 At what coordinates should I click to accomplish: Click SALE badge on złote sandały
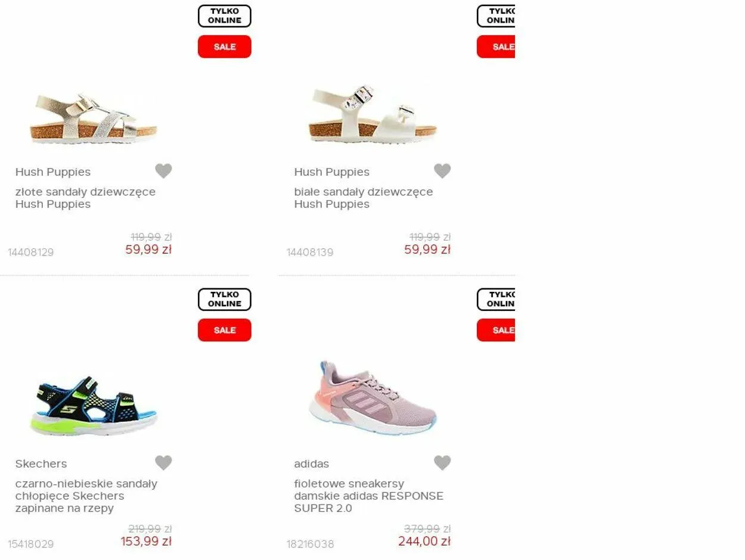225,46
